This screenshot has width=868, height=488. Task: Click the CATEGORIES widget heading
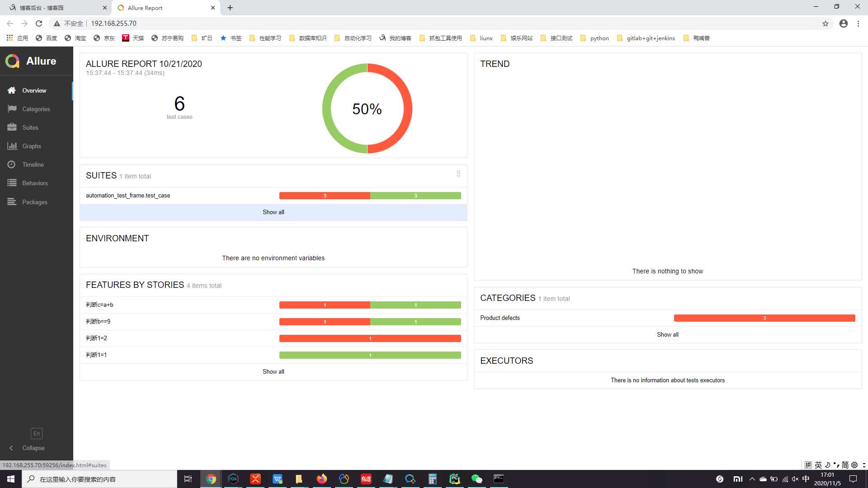pos(508,298)
